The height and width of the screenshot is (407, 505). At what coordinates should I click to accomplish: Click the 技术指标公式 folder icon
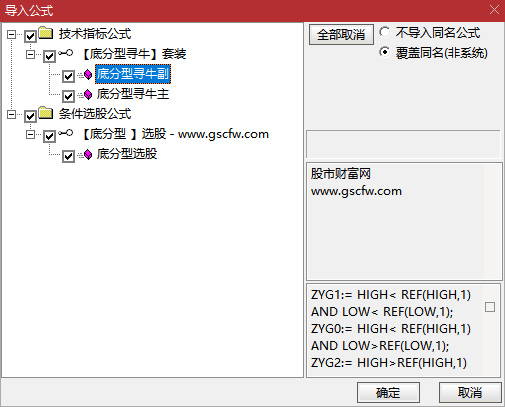(x=46, y=33)
